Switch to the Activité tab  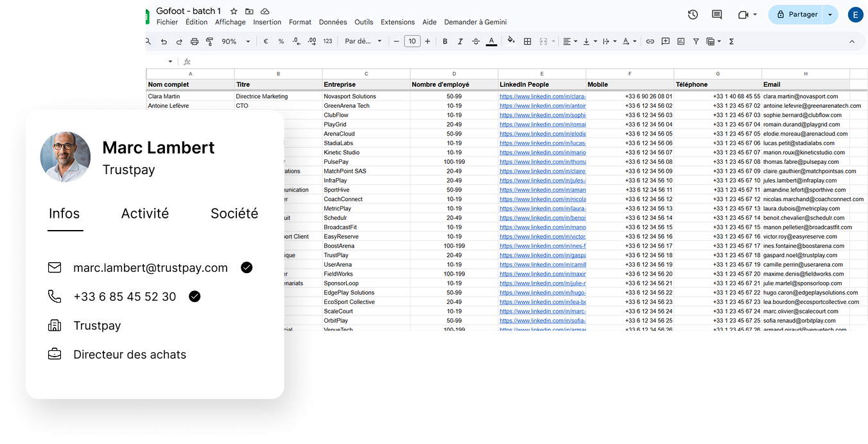point(145,213)
